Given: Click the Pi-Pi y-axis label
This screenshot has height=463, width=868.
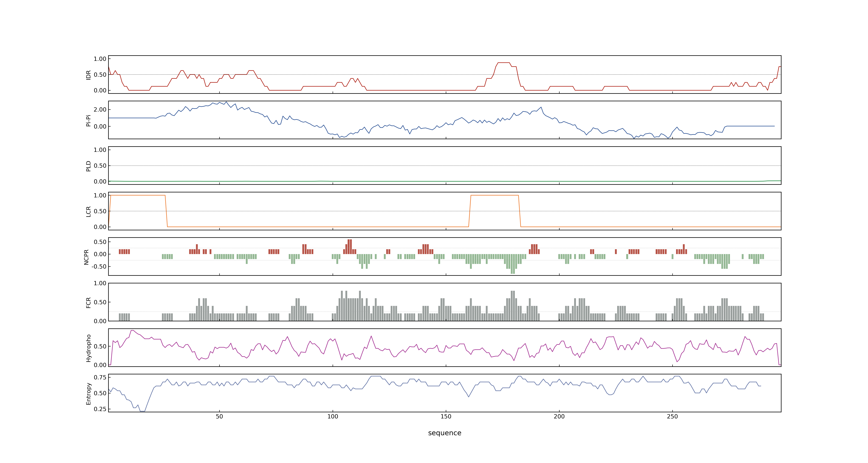Looking at the screenshot, I should point(88,120).
